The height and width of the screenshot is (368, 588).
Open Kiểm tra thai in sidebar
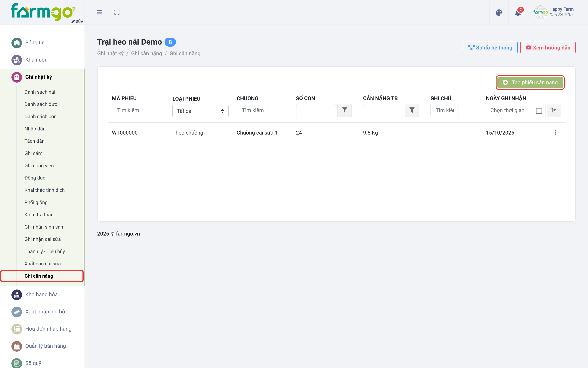tap(38, 215)
